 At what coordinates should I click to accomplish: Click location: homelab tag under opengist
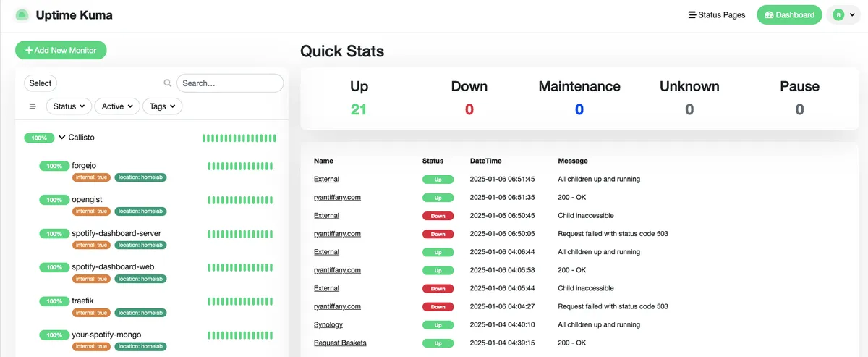pos(140,211)
